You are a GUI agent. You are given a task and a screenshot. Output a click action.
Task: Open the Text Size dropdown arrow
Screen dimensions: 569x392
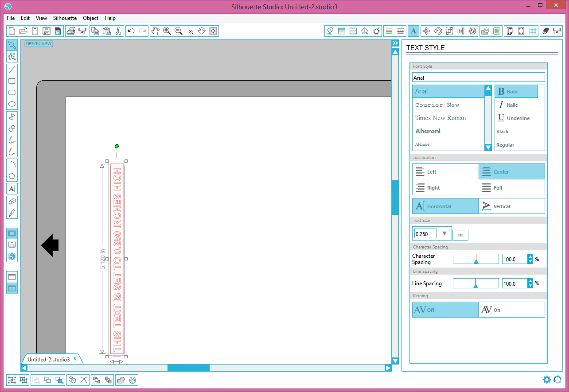click(x=444, y=233)
